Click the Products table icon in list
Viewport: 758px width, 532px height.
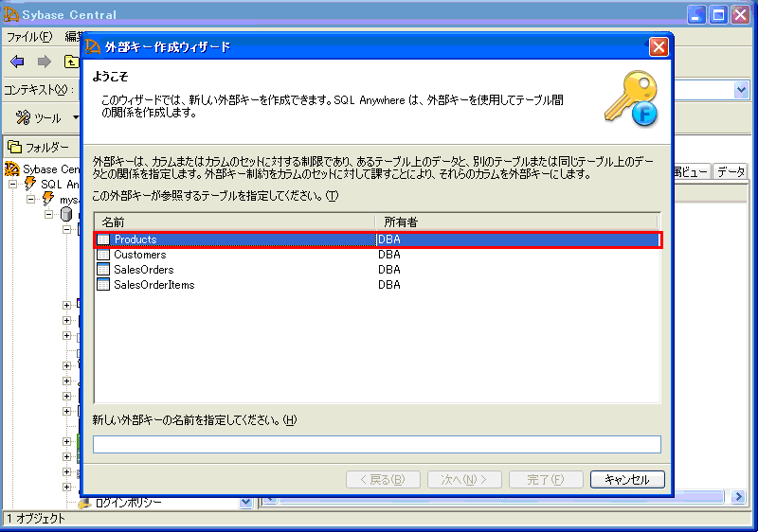point(103,240)
